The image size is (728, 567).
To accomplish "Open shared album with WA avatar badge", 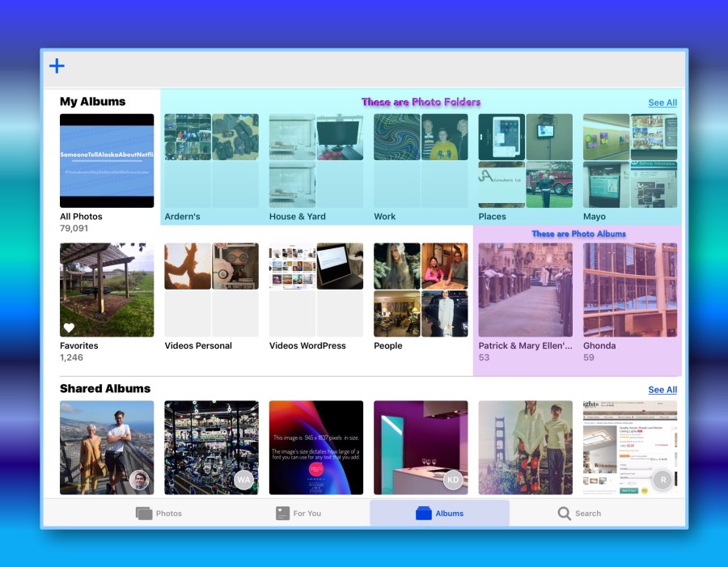I will (211, 447).
